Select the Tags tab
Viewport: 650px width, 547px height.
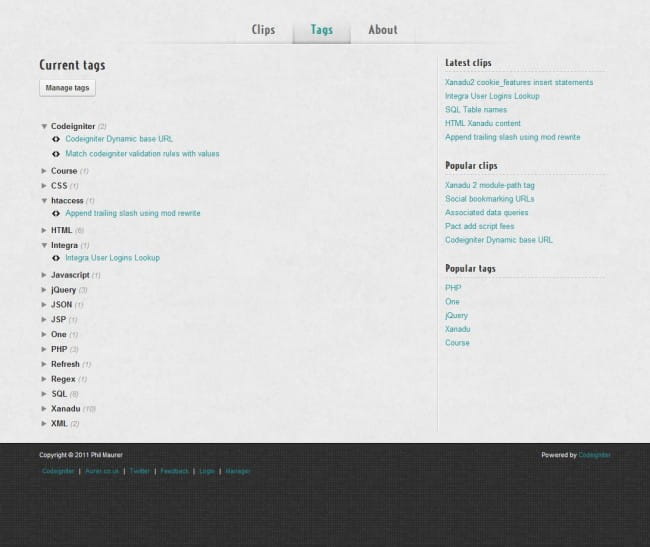click(x=322, y=30)
